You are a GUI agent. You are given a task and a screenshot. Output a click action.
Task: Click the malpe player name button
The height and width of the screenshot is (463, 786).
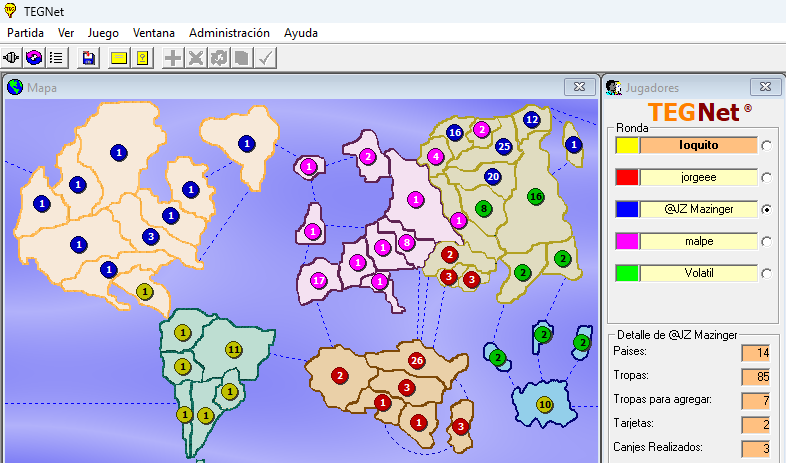(699, 241)
